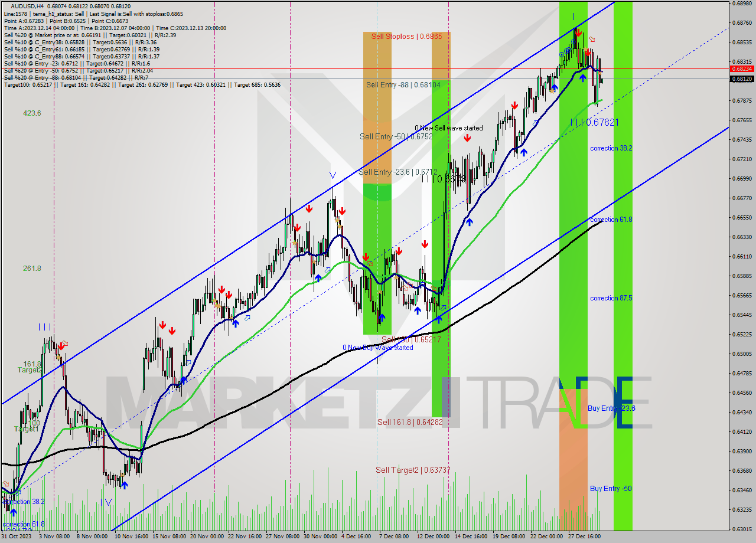Click the '10 Nov 16:00' time label

tap(131, 537)
